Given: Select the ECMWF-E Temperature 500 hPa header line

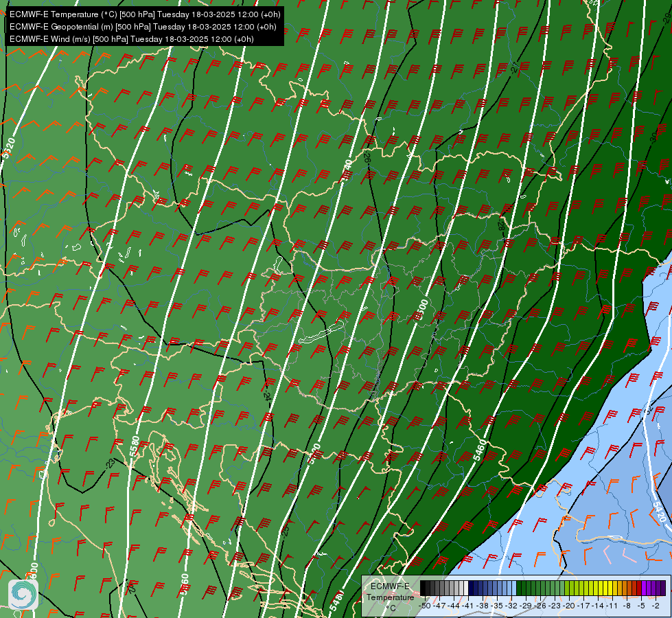Looking at the screenshot, I should (x=145, y=14).
